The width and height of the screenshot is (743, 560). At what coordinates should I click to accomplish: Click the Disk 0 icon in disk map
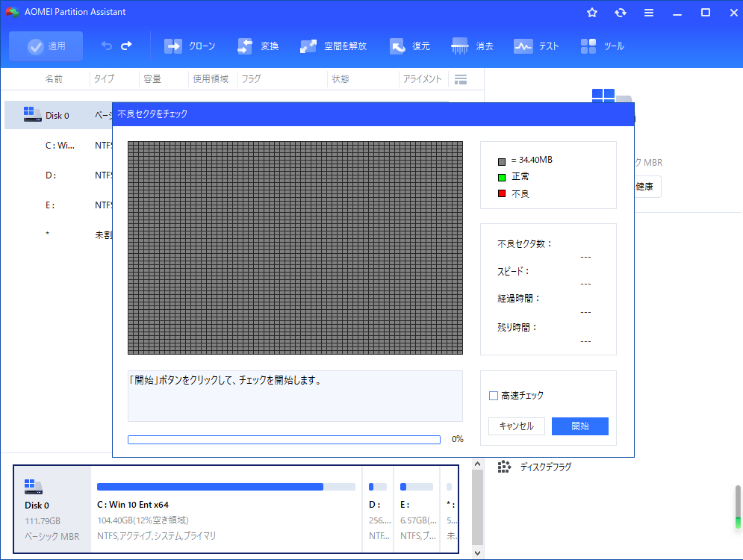[x=33, y=487]
